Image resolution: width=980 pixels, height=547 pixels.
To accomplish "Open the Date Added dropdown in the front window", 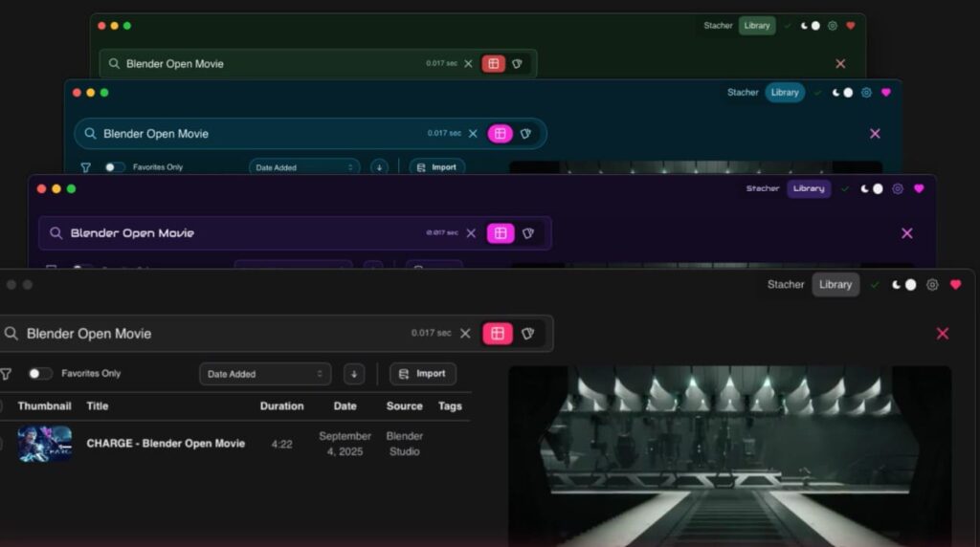I will coord(265,374).
